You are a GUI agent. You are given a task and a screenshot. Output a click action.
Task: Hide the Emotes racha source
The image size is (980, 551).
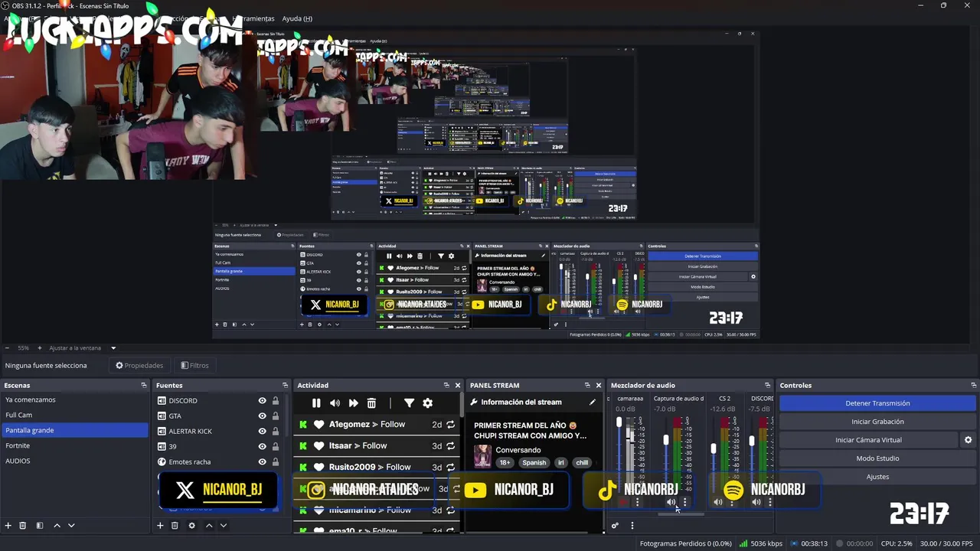[262, 461]
